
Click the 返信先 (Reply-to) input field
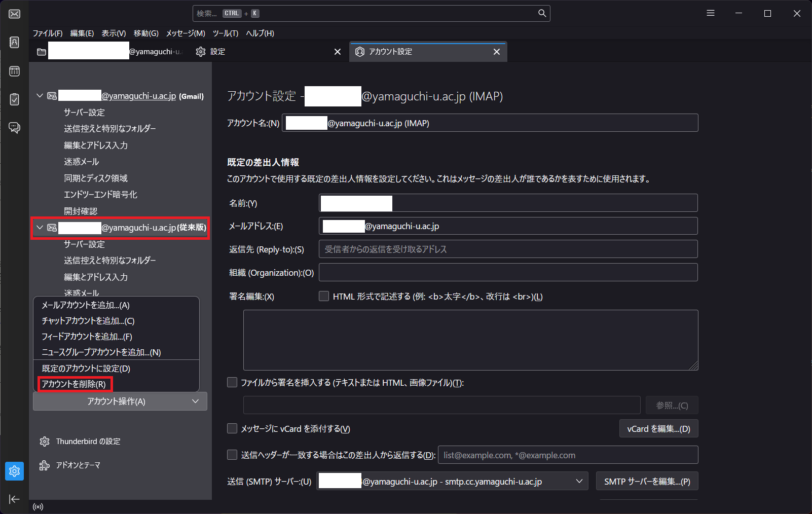(x=508, y=249)
